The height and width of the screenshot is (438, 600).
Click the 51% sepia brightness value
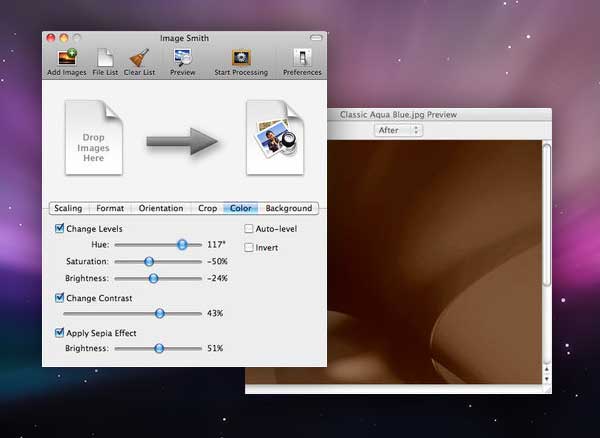tap(215, 348)
